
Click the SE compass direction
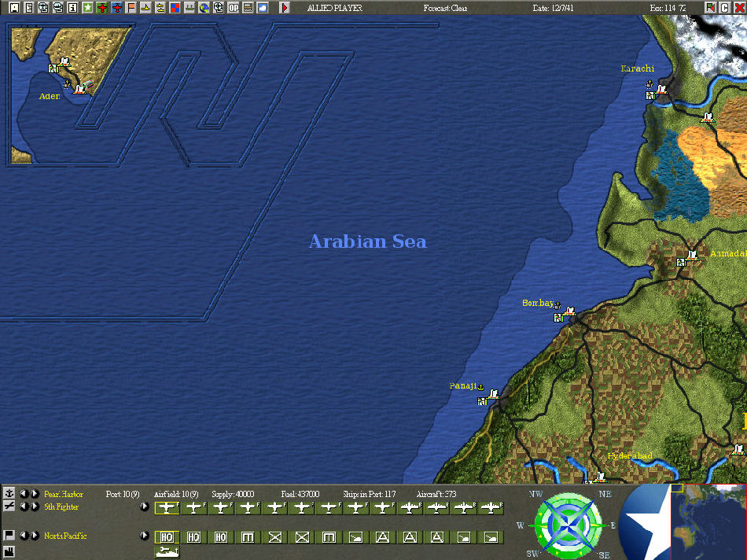click(604, 554)
